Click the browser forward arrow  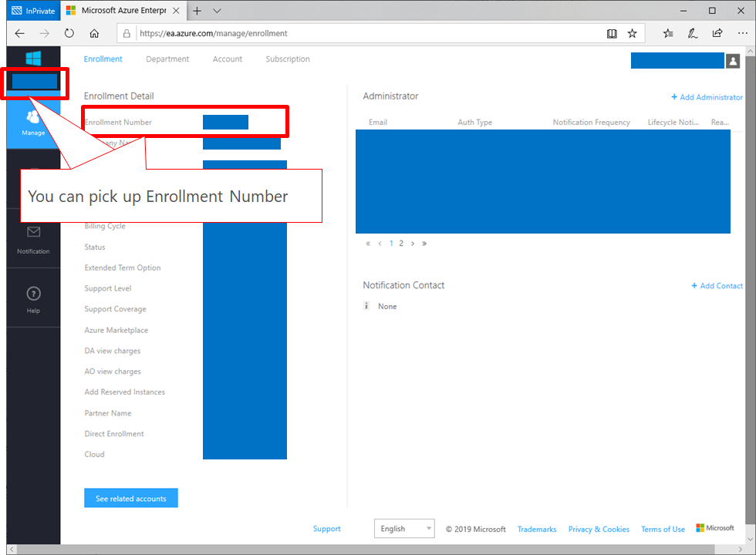(x=45, y=33)
